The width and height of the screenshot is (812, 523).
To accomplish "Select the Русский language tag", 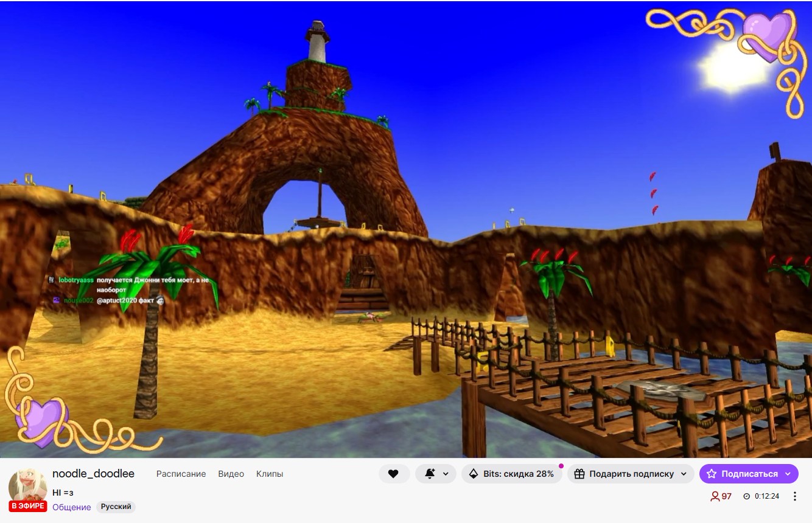I will point(116,507).
